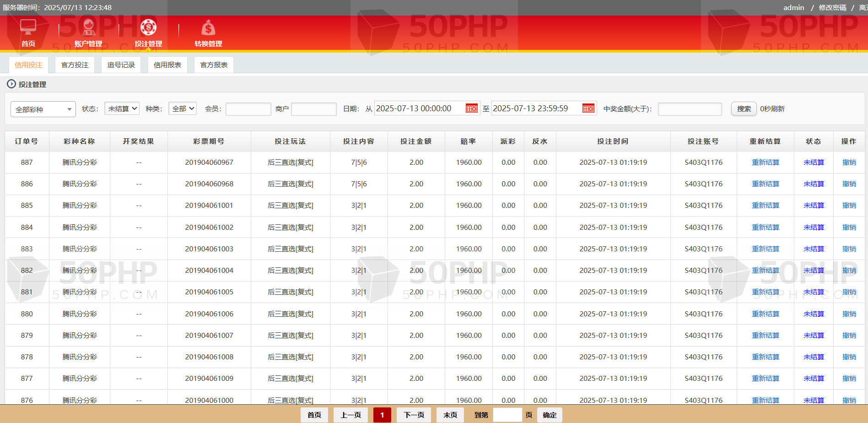The image size is (868, 423).
Task: Open end date calendar picker icon
Action: [588, 108]
